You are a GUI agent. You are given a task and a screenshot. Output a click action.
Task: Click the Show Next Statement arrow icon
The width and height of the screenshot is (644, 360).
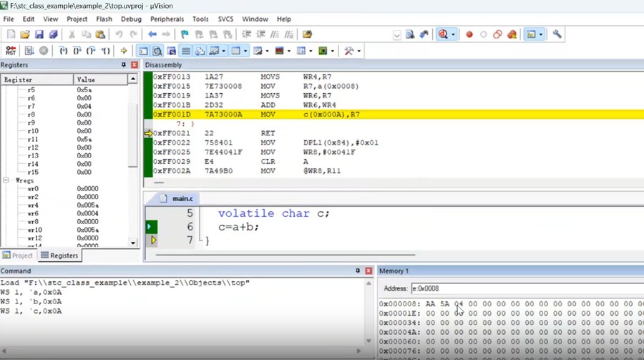124,51
